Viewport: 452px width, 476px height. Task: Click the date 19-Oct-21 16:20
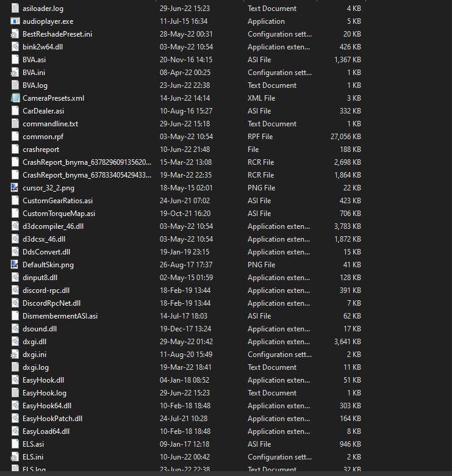pos(185,214)
